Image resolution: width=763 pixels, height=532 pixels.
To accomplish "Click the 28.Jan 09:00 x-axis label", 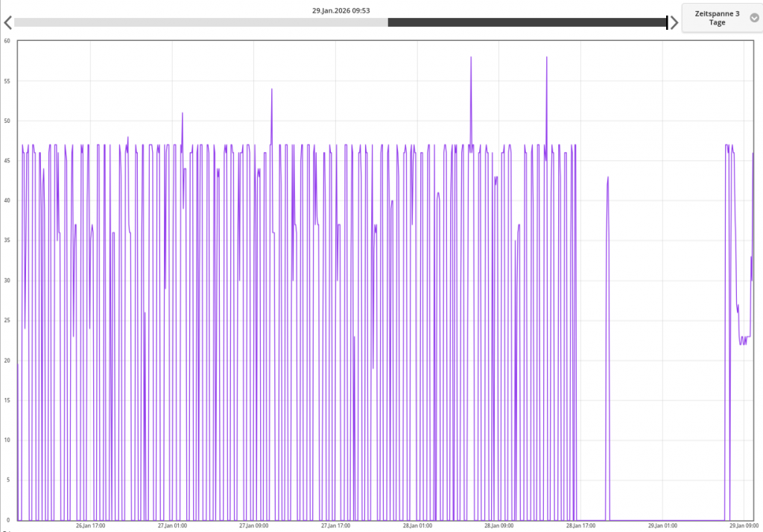I will point(498,525).
